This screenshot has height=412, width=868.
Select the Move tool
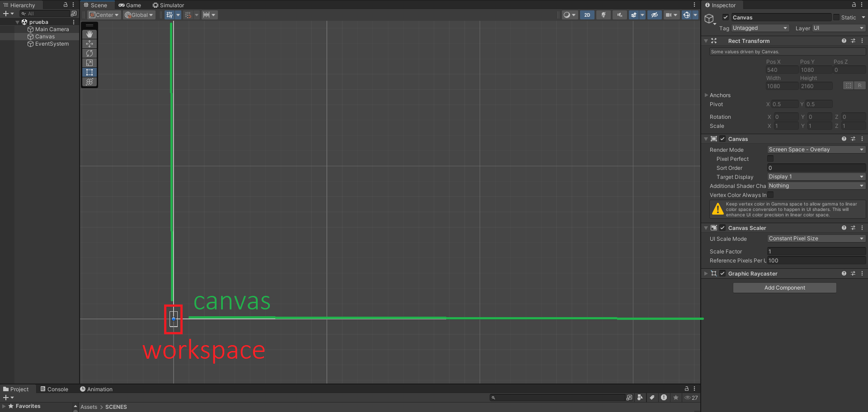point(89,44)
